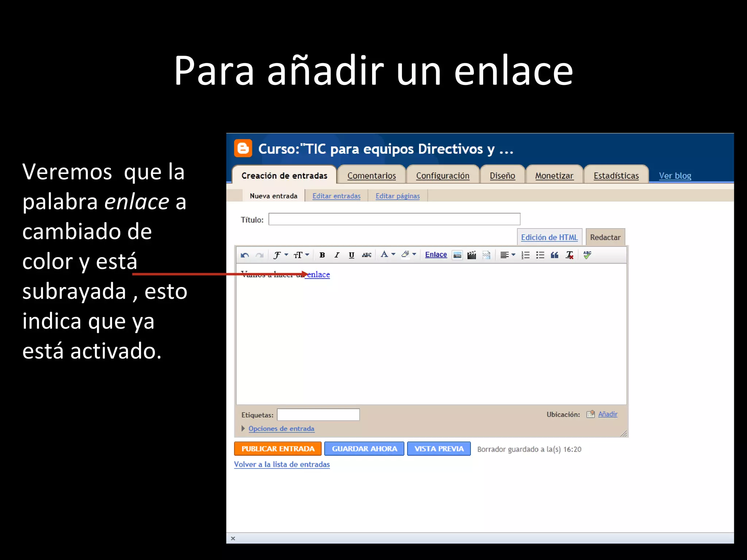747x560 pixels.
Task: Open the Monetizar tab
Action: click(554, 175)
